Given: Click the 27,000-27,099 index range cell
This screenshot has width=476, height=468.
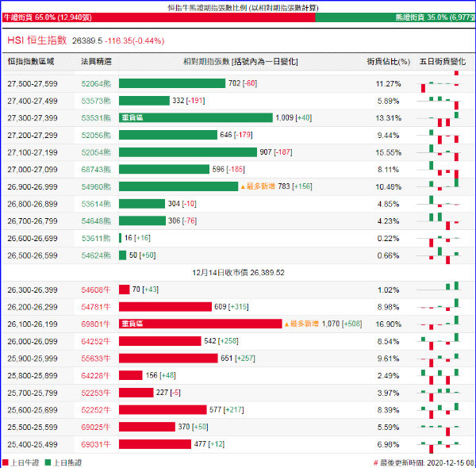Looking at the screenshot, I should 33,170.
